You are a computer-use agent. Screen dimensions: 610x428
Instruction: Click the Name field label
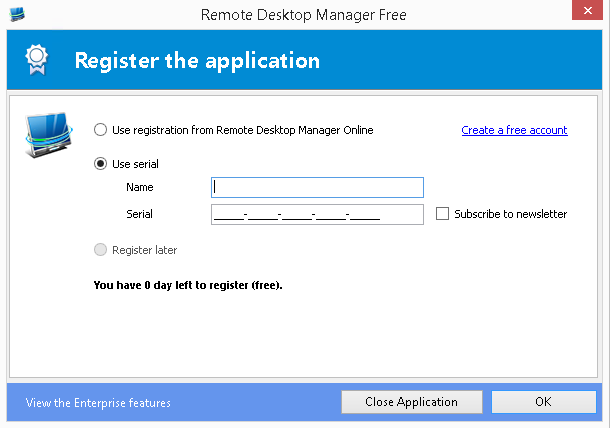point(140,187)
